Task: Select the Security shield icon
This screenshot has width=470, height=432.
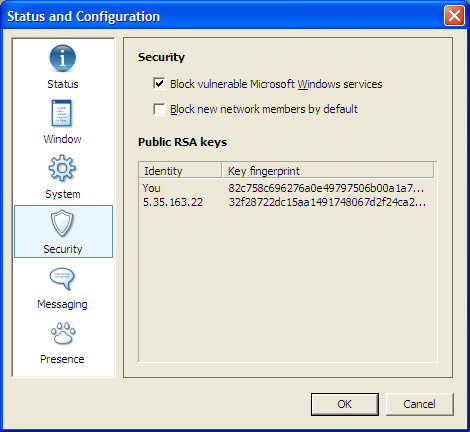Action: [62, 223]
